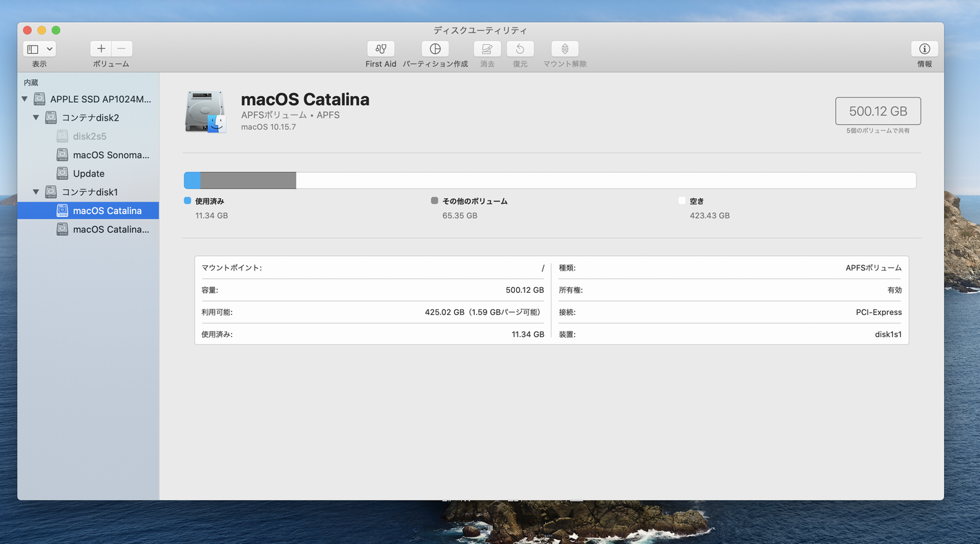Click the gray other-volumes segment of usage bar
The height and width of the screenshot is (544, 980).
pos(248,180)
